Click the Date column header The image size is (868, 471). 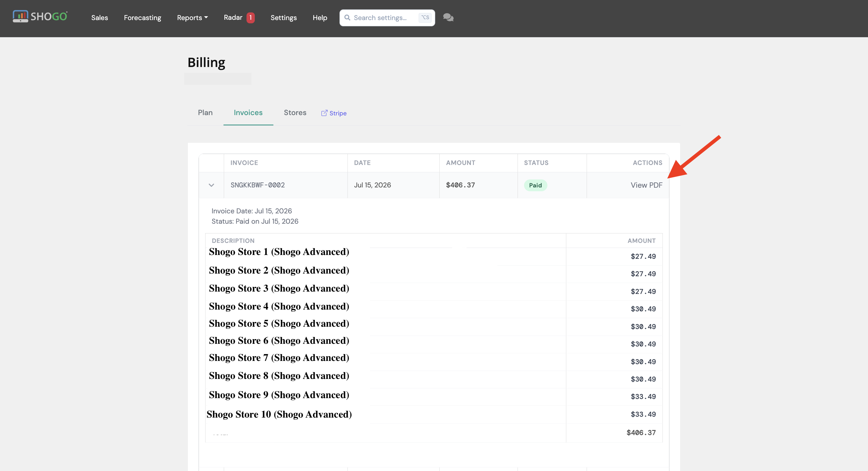pos(362,163)
